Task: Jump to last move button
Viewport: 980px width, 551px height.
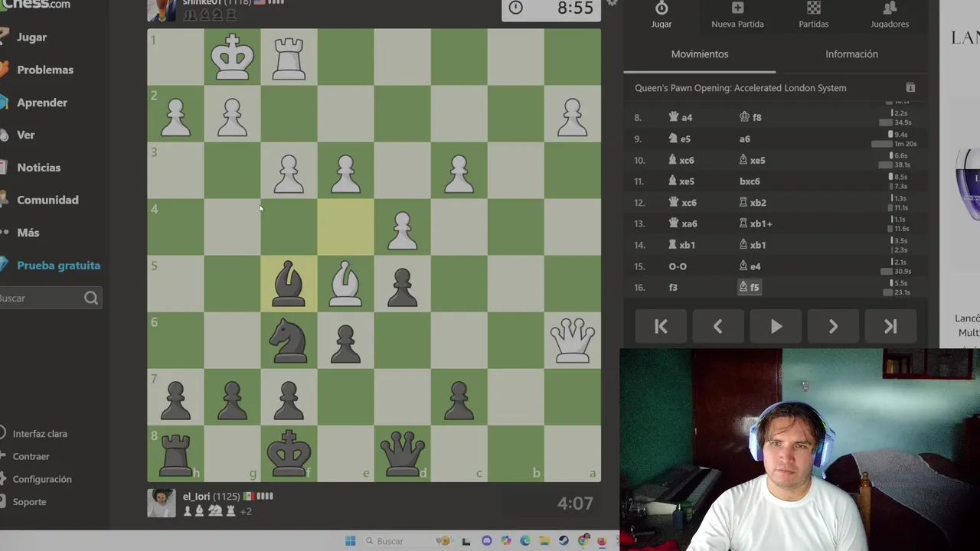Action: (x=890, y=327)
